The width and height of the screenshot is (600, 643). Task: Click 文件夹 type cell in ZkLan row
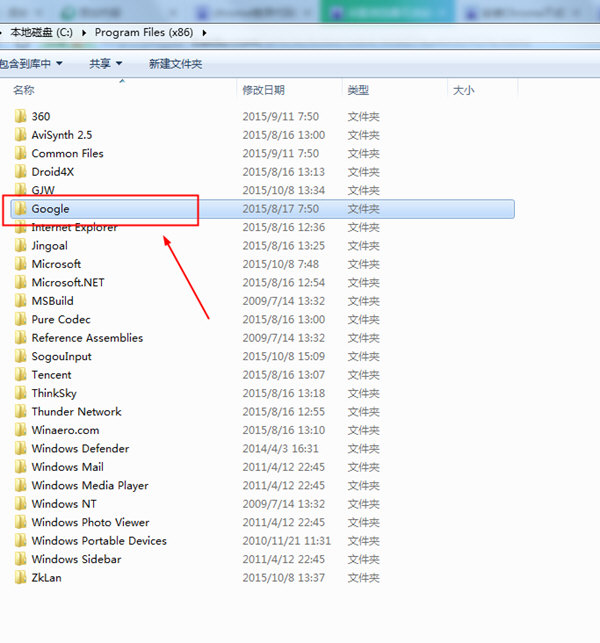coord(363,578)
